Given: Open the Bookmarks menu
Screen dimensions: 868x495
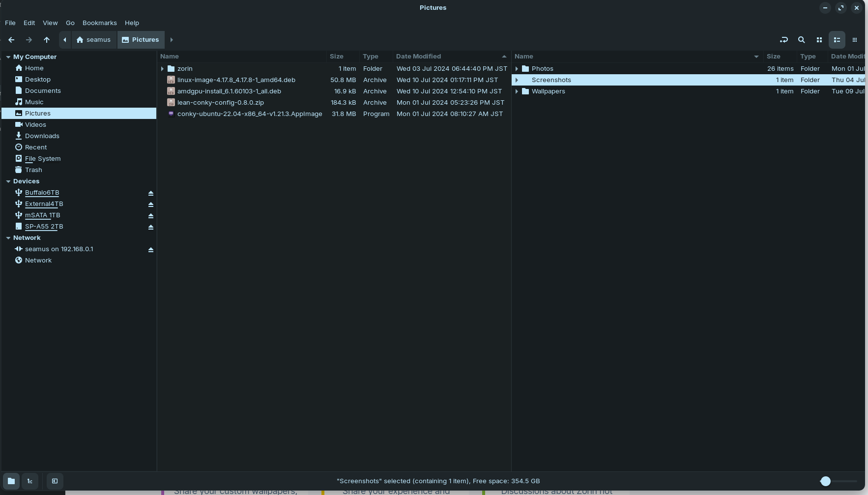Looking at the screenshot, I should pyautogui.click(x=99, y=23).
